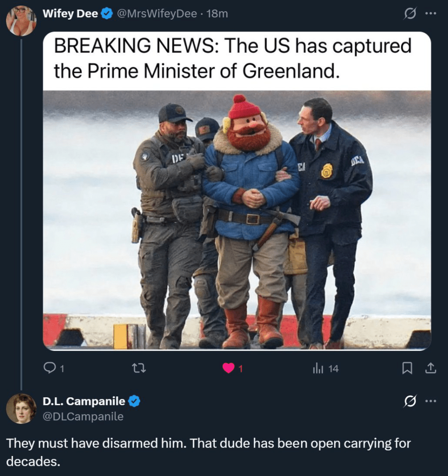Open reply thread on Wifey Dee's post
This screenshot has height=476, width=448.
click(53, 368)
